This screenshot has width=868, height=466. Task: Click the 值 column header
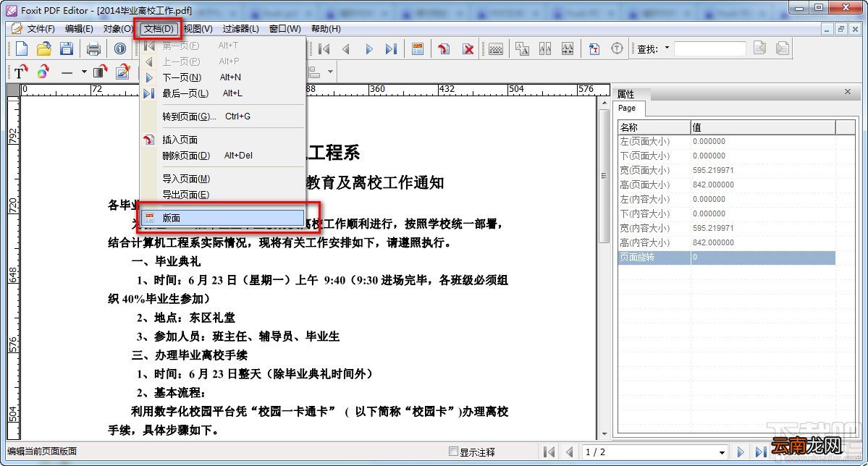[x=763, y=127]
